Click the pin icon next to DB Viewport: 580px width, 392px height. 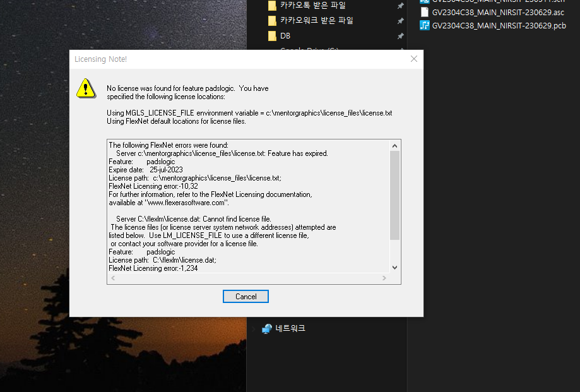pyautogui.click(x=400, y=36)
